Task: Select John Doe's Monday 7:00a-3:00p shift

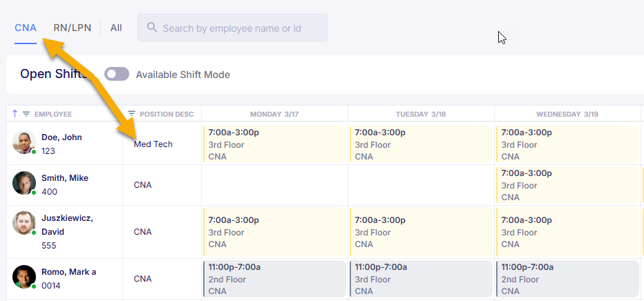Action: pyautogui.click(x=275, y=144)
